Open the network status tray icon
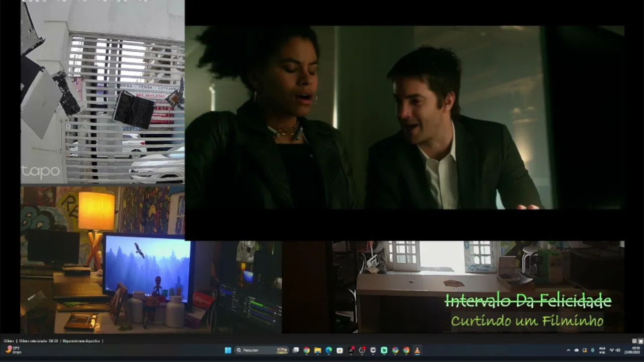Image resolution: width=644 pixels, height=362 pixels. coord(612,350)
